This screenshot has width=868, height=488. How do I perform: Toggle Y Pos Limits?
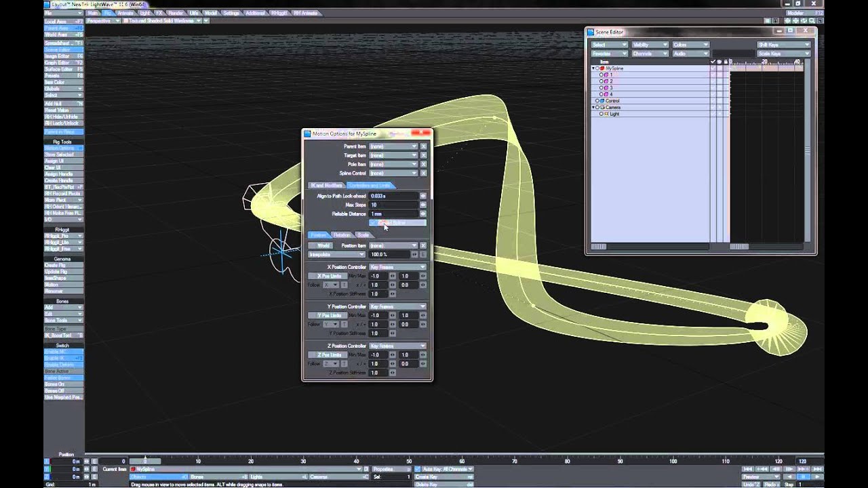click(x=328, y=315)
